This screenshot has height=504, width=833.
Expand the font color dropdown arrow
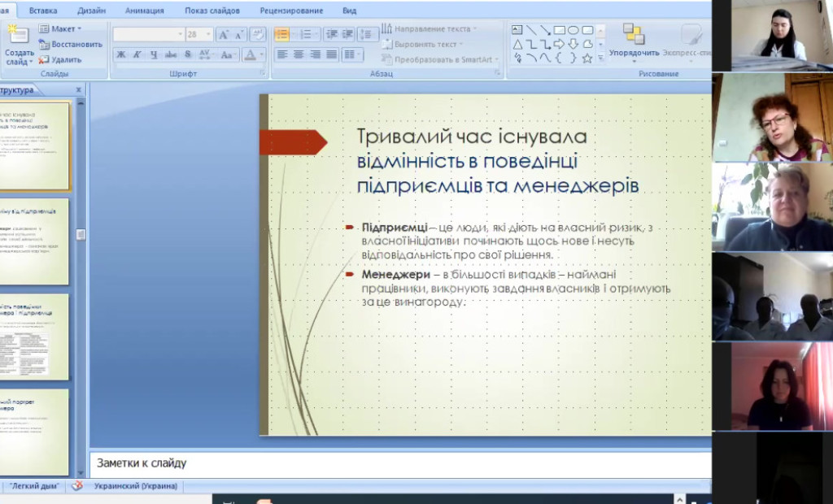261,55
